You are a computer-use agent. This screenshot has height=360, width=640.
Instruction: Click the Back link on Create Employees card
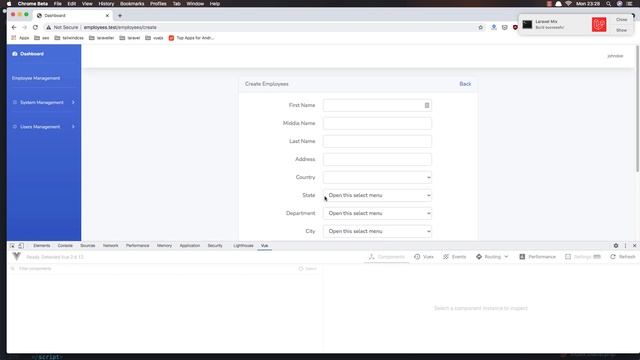(x=465, y=84)
